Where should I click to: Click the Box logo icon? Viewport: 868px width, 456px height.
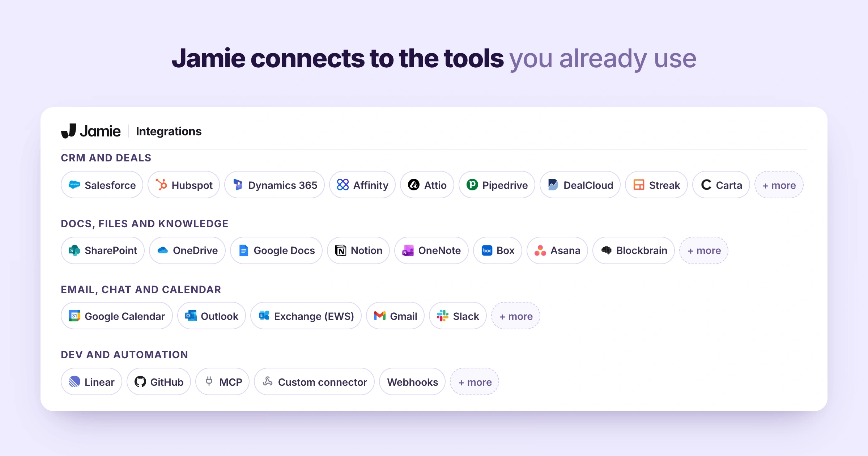[x=487, y=250]
